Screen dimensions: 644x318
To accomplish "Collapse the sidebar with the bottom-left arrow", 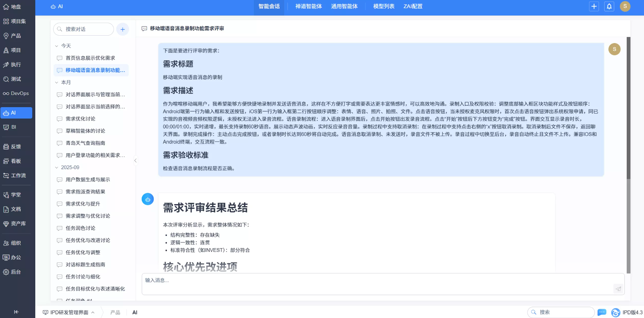I will pyautogui.click(x=16, y=312).
